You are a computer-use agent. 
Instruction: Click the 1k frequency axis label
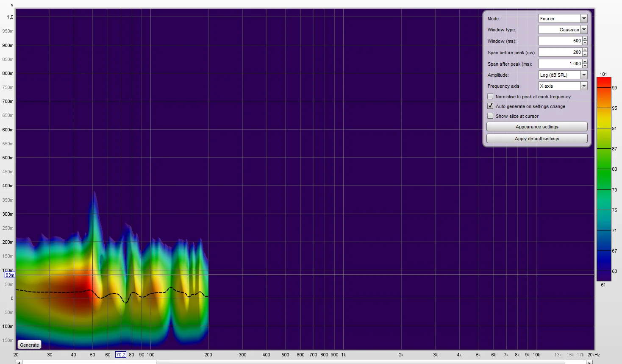click(x=344, y=355)
